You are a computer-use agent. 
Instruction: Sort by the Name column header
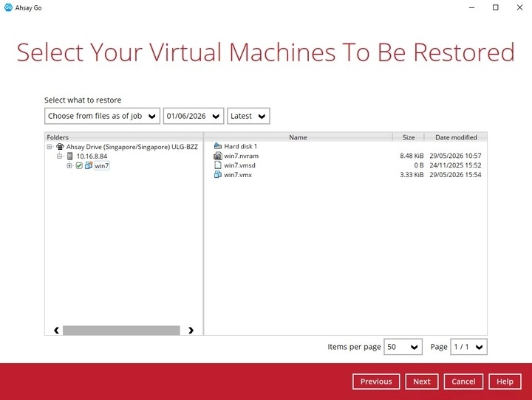click(298, 137)
